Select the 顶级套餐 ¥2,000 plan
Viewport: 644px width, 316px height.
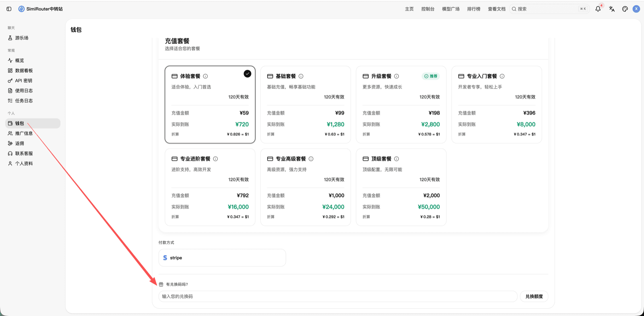coord(401,187)
